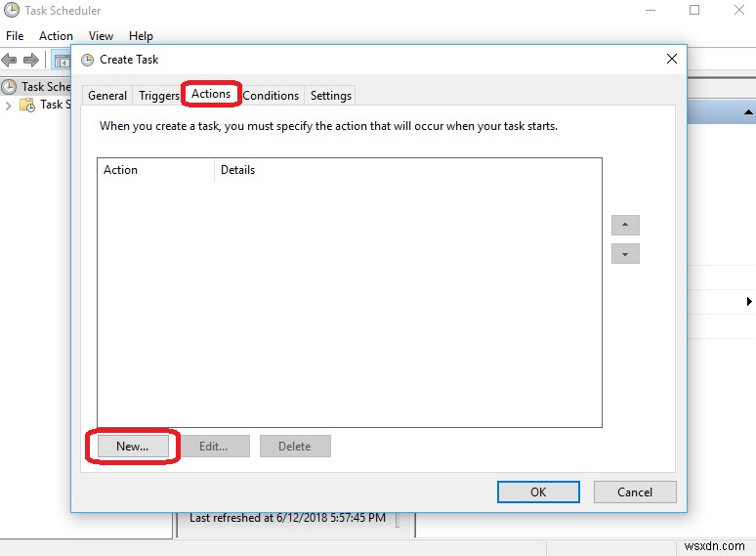Viewport: 756px width, 556px height.
Task: Cancel the Create Task dialog
Action: (x=635, y=492)
